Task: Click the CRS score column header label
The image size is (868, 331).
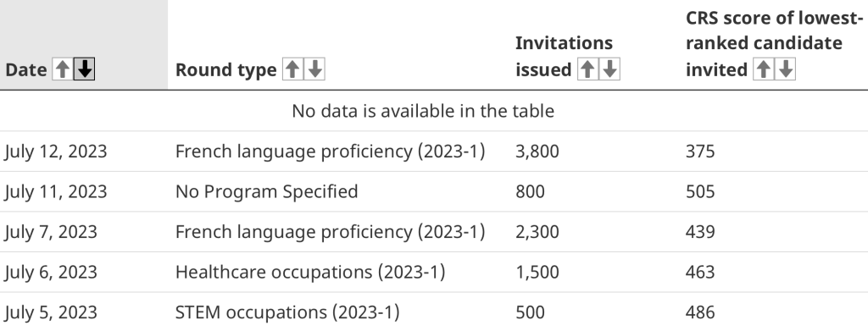Action: pos(775,44)
